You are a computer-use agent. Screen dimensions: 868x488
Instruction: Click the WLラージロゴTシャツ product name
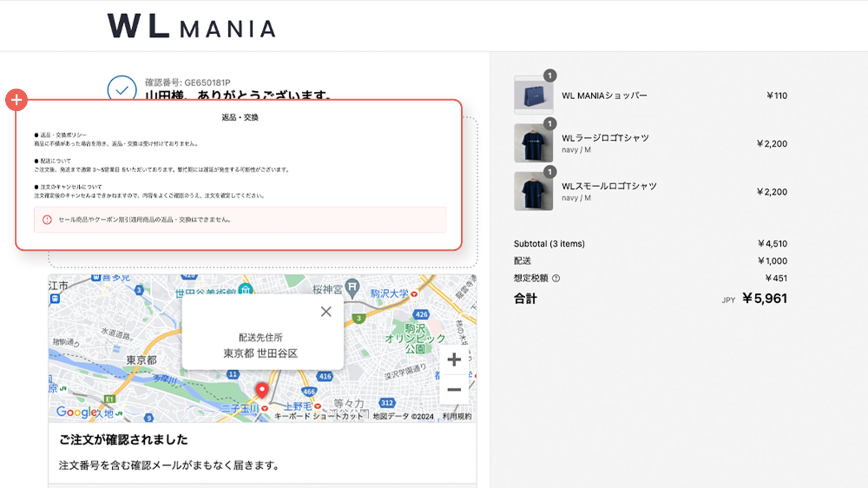pos(605,138)
